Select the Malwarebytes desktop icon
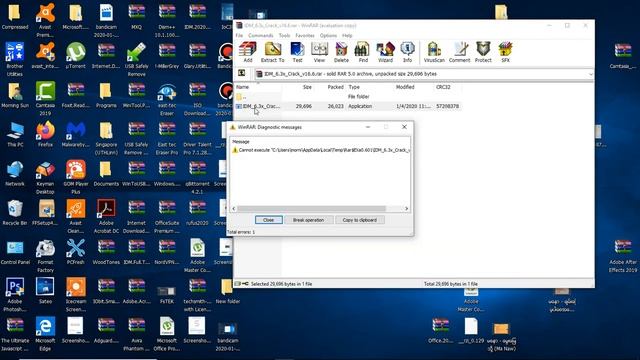This screenshot has width=640, height=360. (x=76, y=134)
